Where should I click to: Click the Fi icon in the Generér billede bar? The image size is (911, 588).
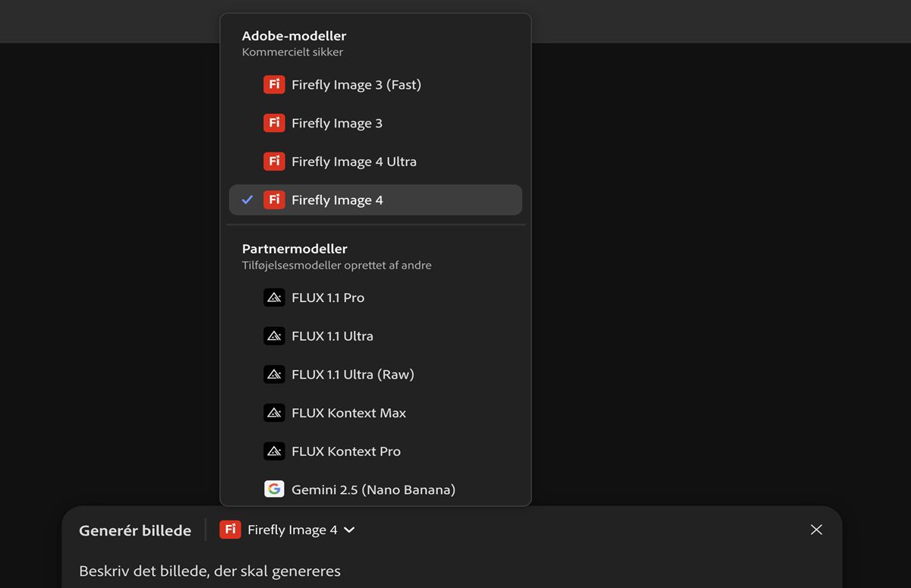coord(230,529)
